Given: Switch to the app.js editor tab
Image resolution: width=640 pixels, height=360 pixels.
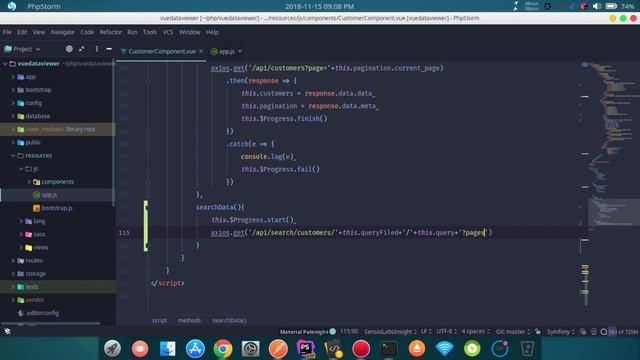Looking at the screenshot, I should [x=227, y=51].
